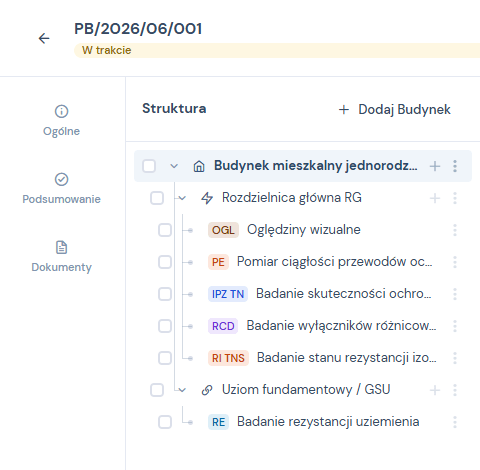The width and height of the screenshot is (480, 470).
Task: Select Oględziny wizualne item
Action: point(303,230)
